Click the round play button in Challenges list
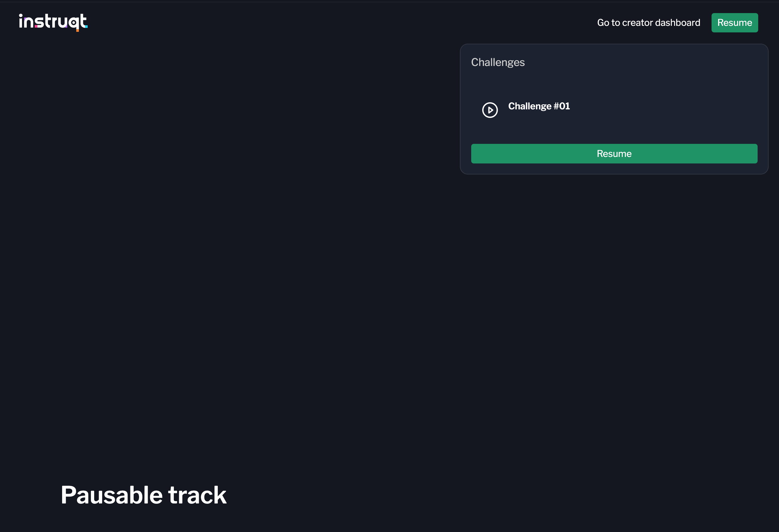The height and width of the screenshot is (532, 779). point(490,110)
